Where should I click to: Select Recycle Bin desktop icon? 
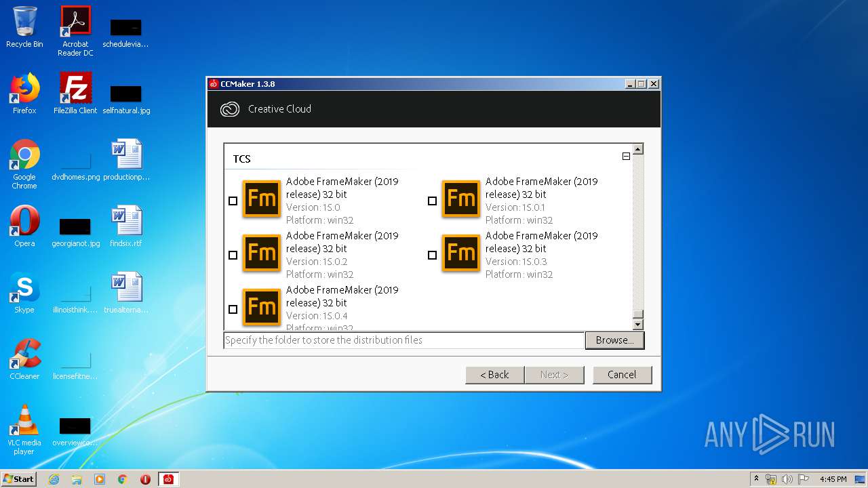[x=24, y=28]
